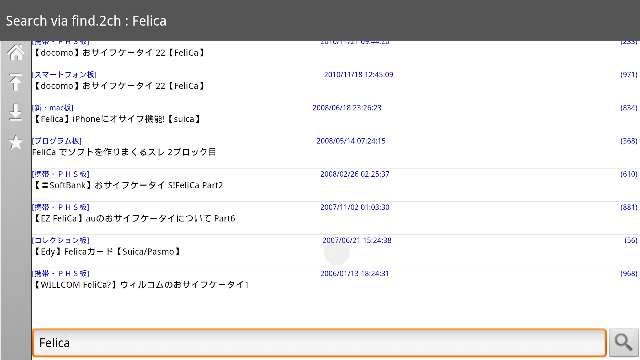Image resolution: width=640 pixels, height=360 pixels.
Task: Open SoftBank おサイフケータイ S!FeliCa Part2 thread
Action: click(x=128, y=185)
